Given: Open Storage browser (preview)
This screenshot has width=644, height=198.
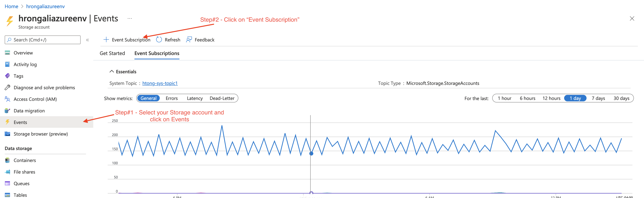Looking at the screenshot, I should coord(40,134).
